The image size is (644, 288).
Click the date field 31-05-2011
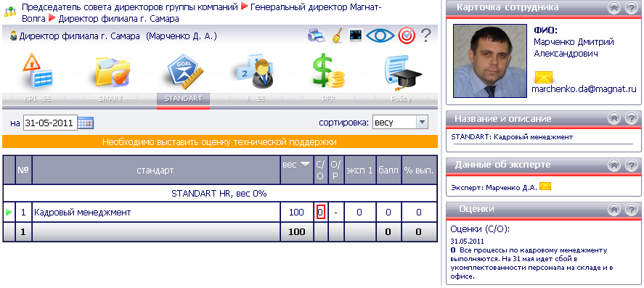(x=51, y=123)
